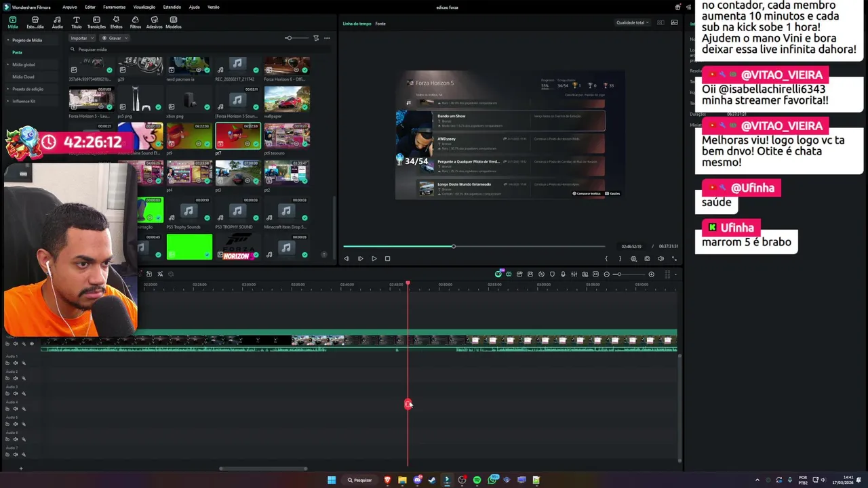This screenshot has height=488, width=868.
Task: Click the AI copilot robot icon on timeline toolbar
Action: [x=498, y=274]
